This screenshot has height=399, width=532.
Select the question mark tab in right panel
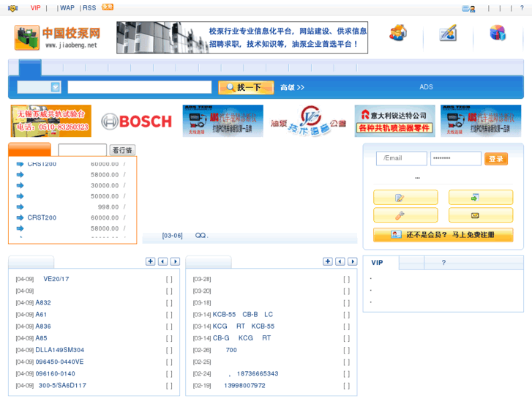443,263
